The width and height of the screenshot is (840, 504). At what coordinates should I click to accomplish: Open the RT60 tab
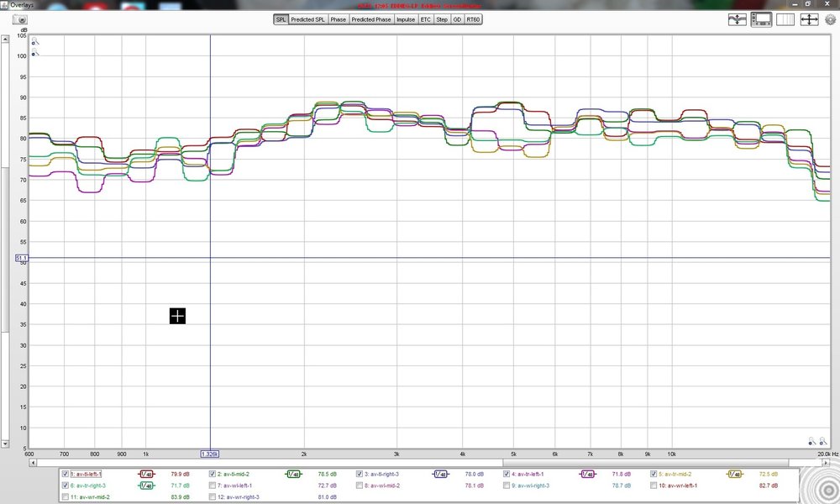473,19
